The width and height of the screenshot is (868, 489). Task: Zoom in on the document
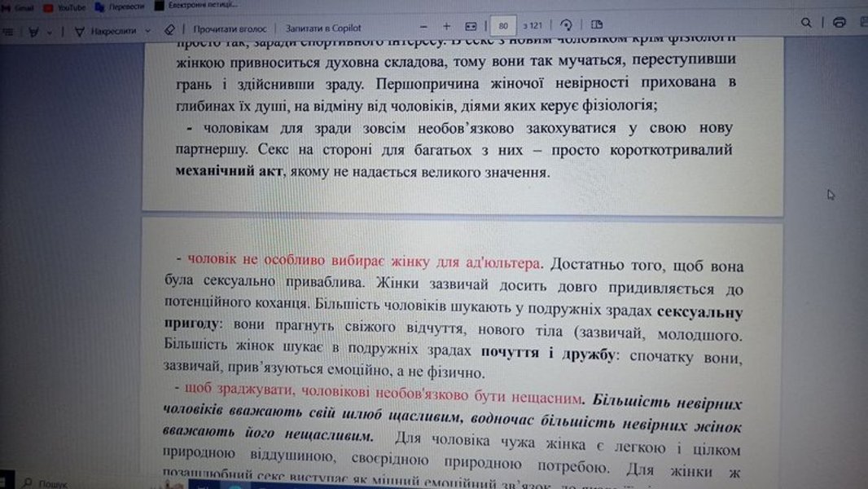click(x=445, y=26)
